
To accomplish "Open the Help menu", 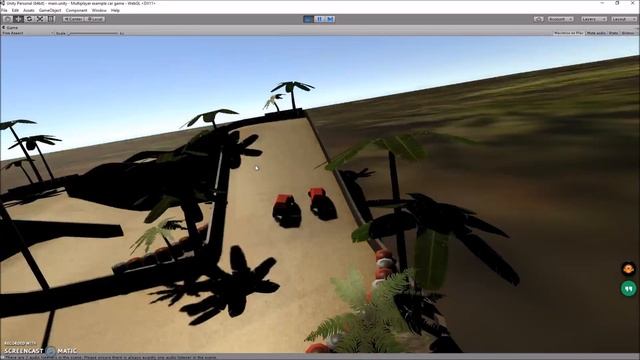I will 115,10.
